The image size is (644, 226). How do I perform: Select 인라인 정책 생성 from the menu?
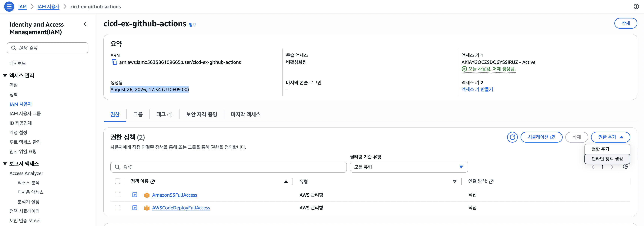pos(607,159)
